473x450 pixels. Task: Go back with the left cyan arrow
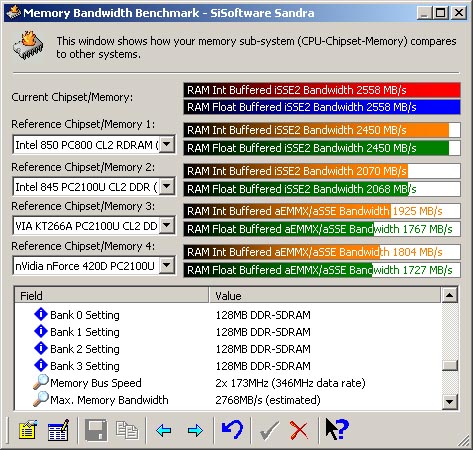tap(164, 430)
